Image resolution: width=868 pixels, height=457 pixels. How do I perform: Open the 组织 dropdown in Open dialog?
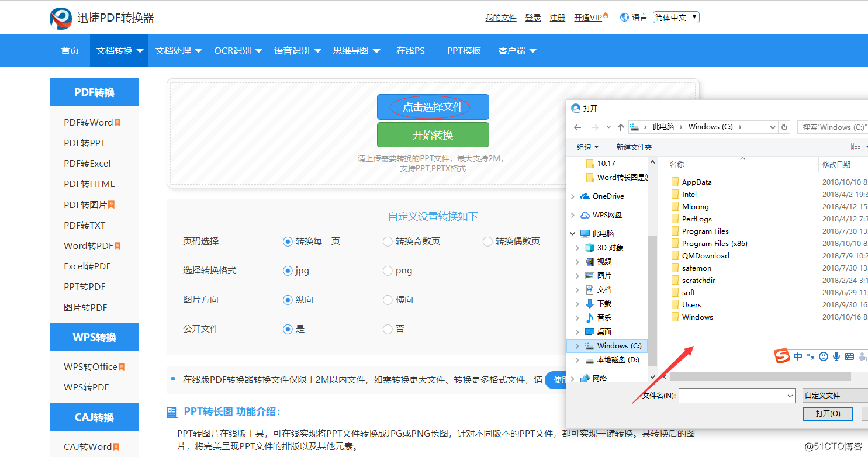point(587,147)
